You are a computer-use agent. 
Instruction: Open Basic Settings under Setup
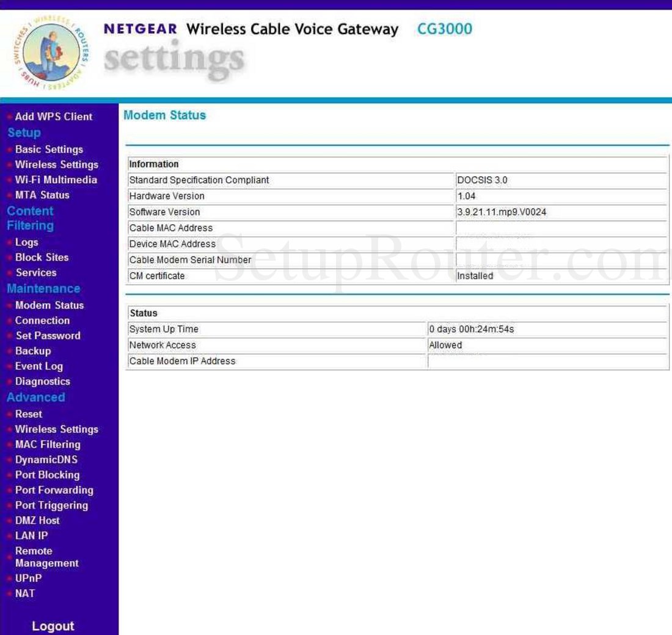(48, 149)
